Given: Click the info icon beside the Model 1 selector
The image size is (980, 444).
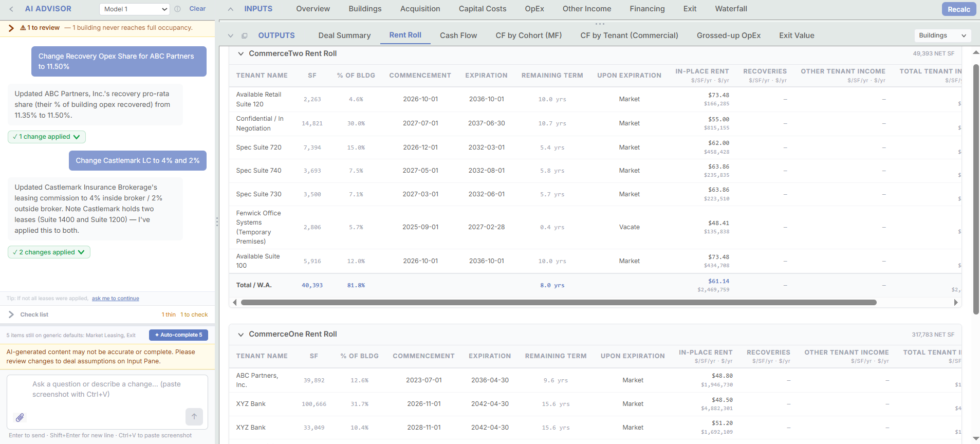Looking at the screenshot, I should point(177,9).
